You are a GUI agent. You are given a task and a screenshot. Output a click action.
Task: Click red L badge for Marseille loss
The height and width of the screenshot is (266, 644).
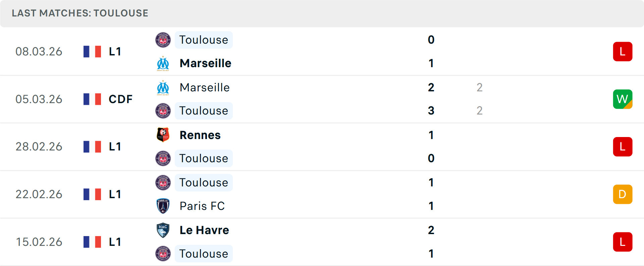click(623, 52)
